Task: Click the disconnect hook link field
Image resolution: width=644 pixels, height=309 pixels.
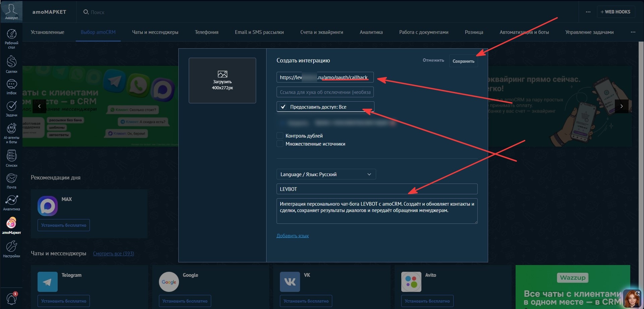Action: coord(325,92)
